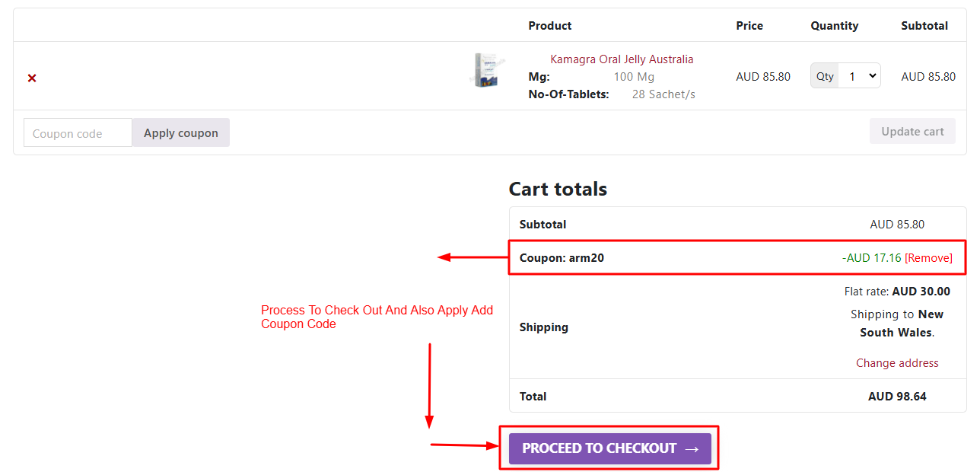Hit the Proceed to Checkout button
This screenshot has width=980, height=472.
609,448
